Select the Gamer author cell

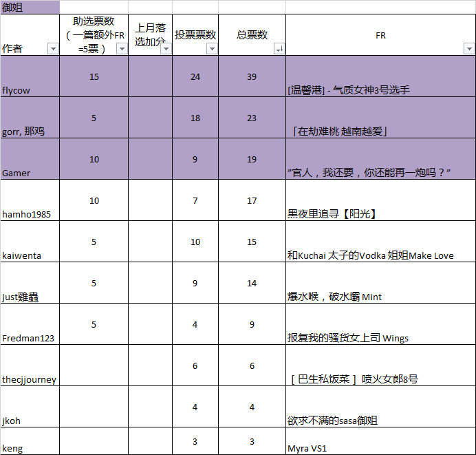coord(30,159)
